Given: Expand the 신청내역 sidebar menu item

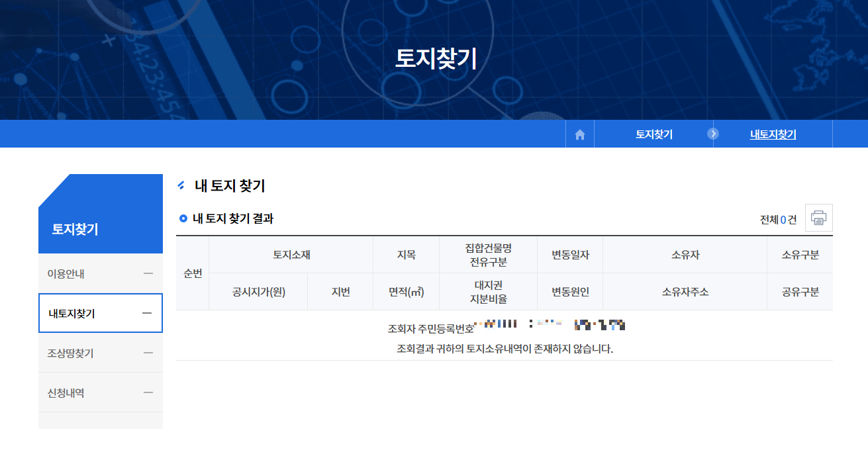Looking at the screenshot, I should pyautogui.click(x=100, y=392).
